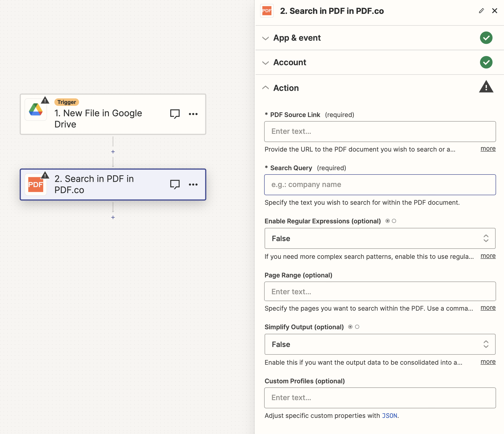Click the green checkmark next to Account

click(x=486, y=62)
